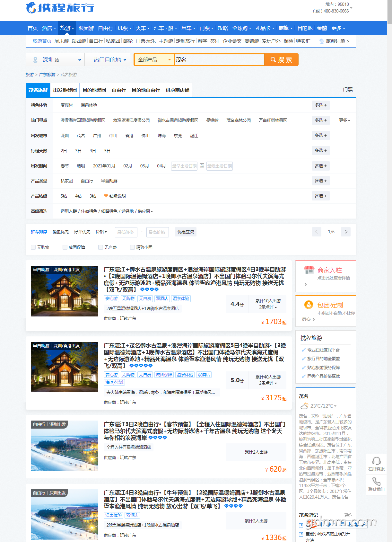The height and width of the screenshot is (542, 392).
Task: Click the travel order 旅游订单 icon
Action: tap(321, 41)
